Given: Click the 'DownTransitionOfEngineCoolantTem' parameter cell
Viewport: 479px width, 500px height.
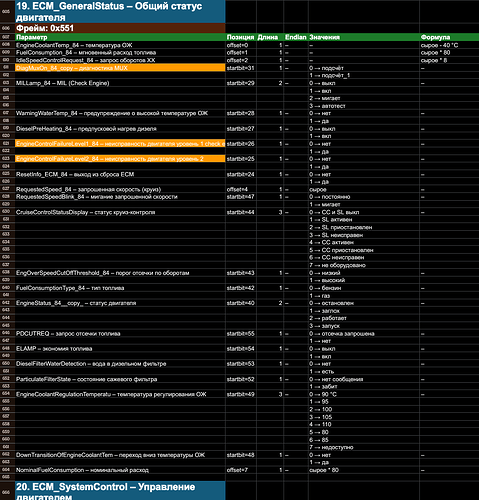Looking at the screenshot, I should [x=120, y=455].
